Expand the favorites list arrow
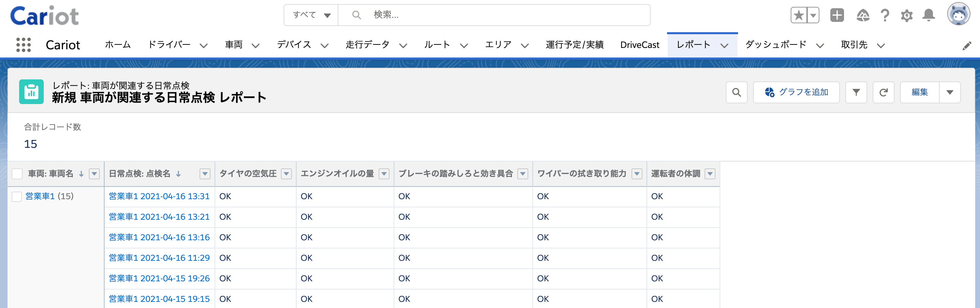This screenshot has height=308, width=980. 813,15
